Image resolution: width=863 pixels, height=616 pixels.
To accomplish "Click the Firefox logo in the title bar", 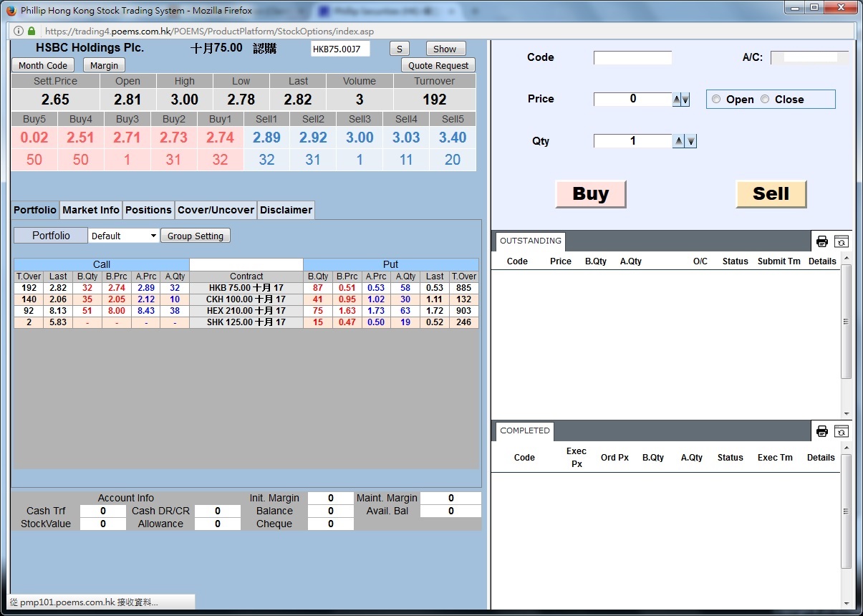I will pyautogui.click(x=11, y=11).
